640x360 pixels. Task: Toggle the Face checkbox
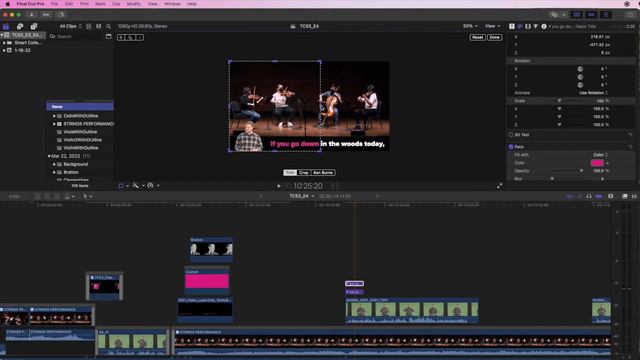click(511, 147)
